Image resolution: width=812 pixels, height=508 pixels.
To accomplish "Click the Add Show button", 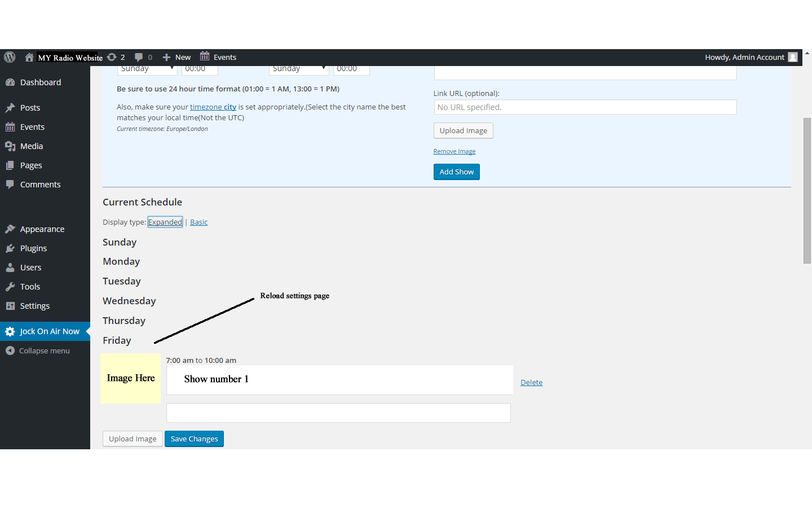I will point(457,172).
